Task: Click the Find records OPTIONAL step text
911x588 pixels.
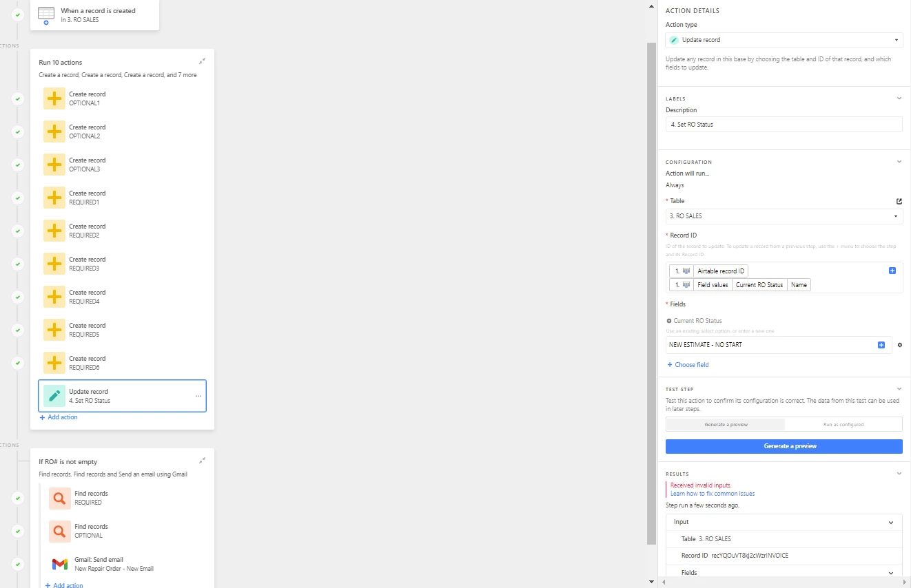Action: click(x=91, y=531)
